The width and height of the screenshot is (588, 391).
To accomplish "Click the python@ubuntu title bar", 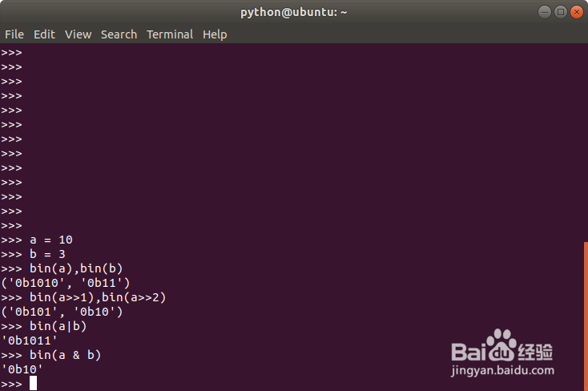I will 293,11.
